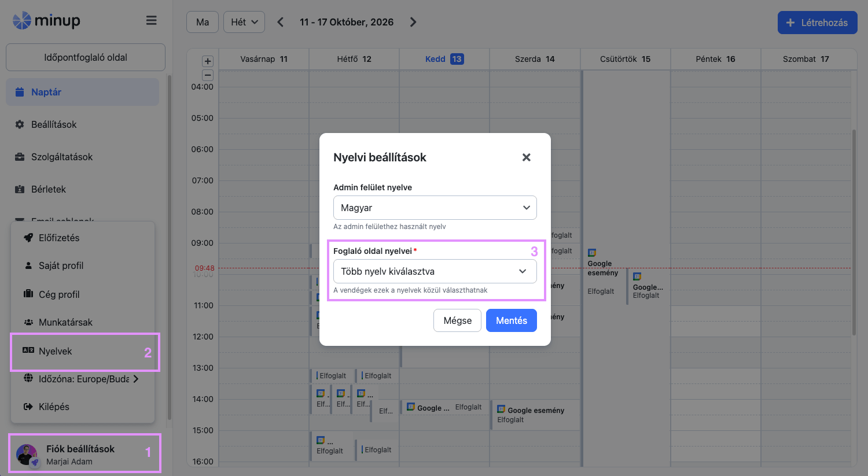Toggle the hamburger sidebar menu
The width and height of the screenshot is (868, 476).
(152, 21)
